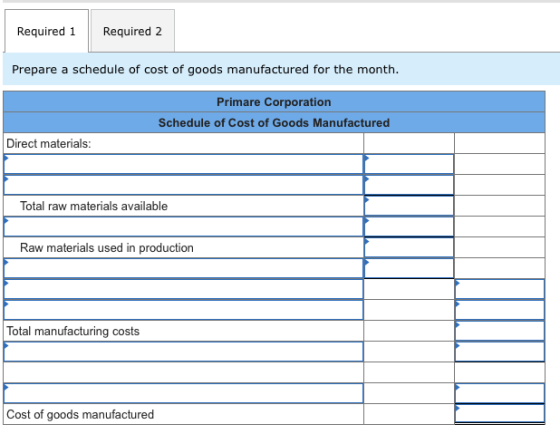Viewport: 560px width, 434px height.
Task: Open label dropdown below Total raw materials available
Action: 184,227
